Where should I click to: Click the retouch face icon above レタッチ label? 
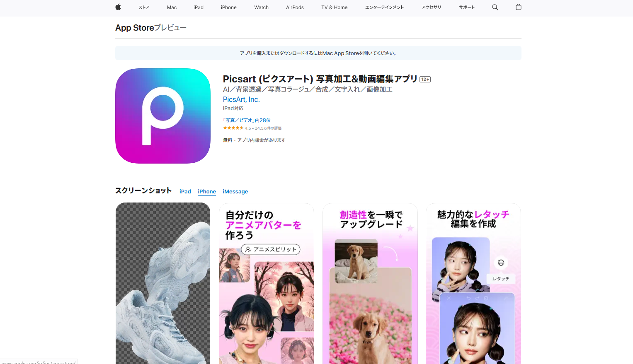click(501, 263)
